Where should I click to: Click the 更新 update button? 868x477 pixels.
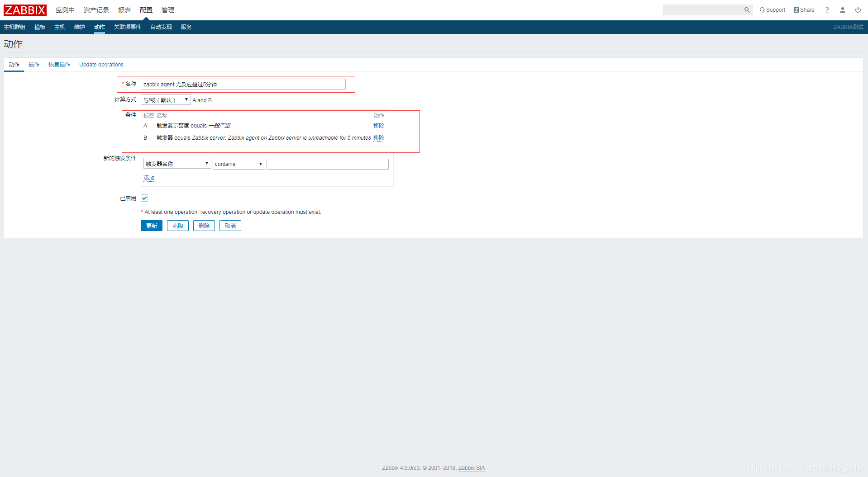[x=152, y=226]
